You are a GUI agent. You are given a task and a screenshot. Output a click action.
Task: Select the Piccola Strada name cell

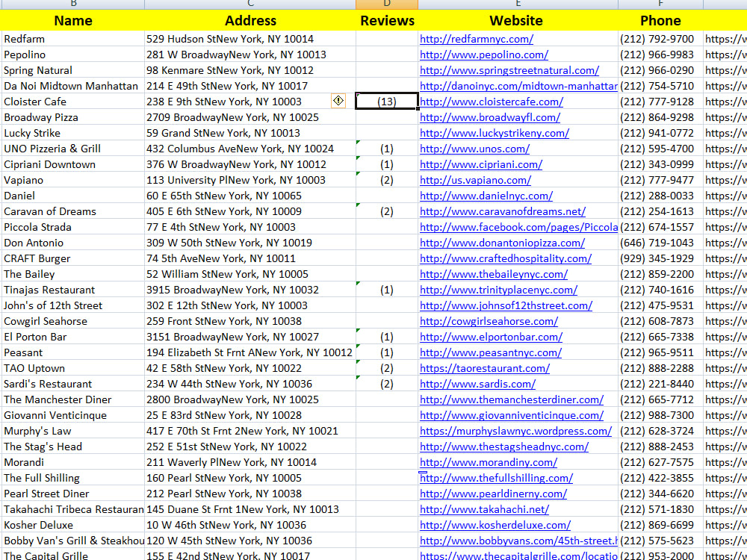(73, 227)
